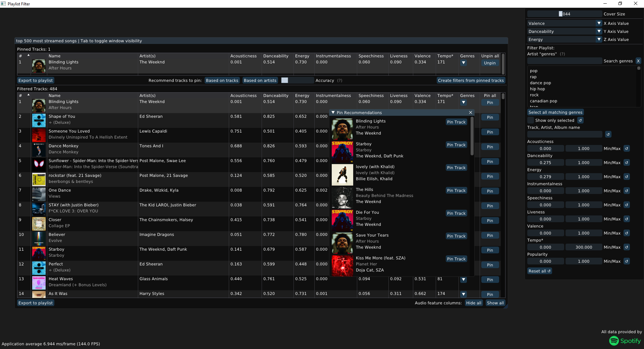Expand Genres dropdown for filtered track 1

click(464, 102)
